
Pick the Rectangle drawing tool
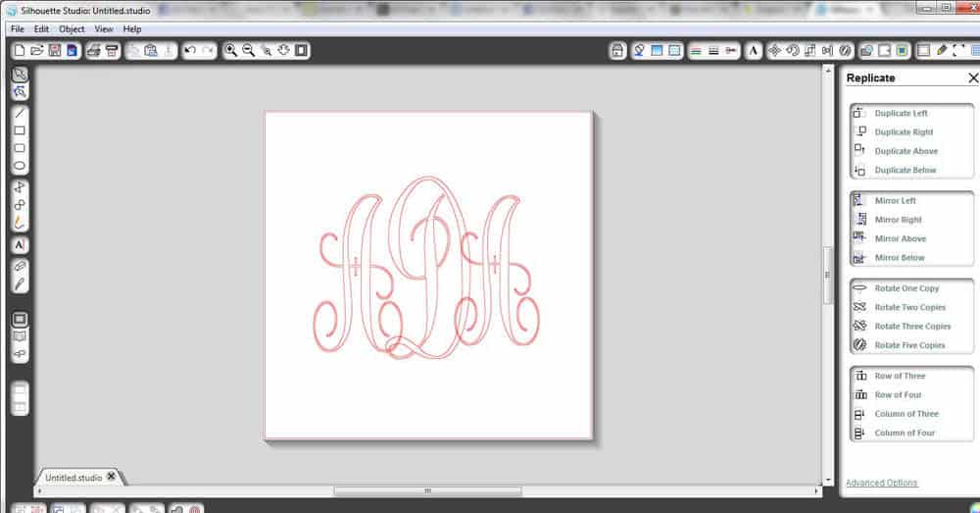click(20, 130)
